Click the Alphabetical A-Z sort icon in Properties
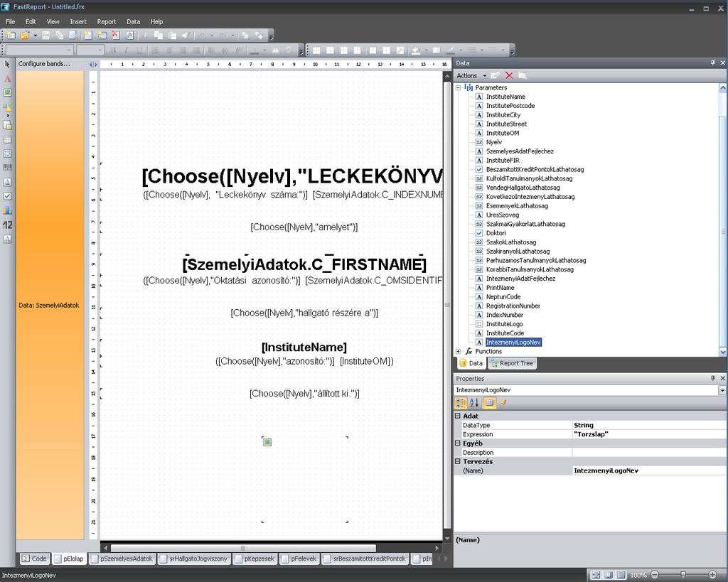The height and width of the screenshot is (582, 728). pos(474,403)
